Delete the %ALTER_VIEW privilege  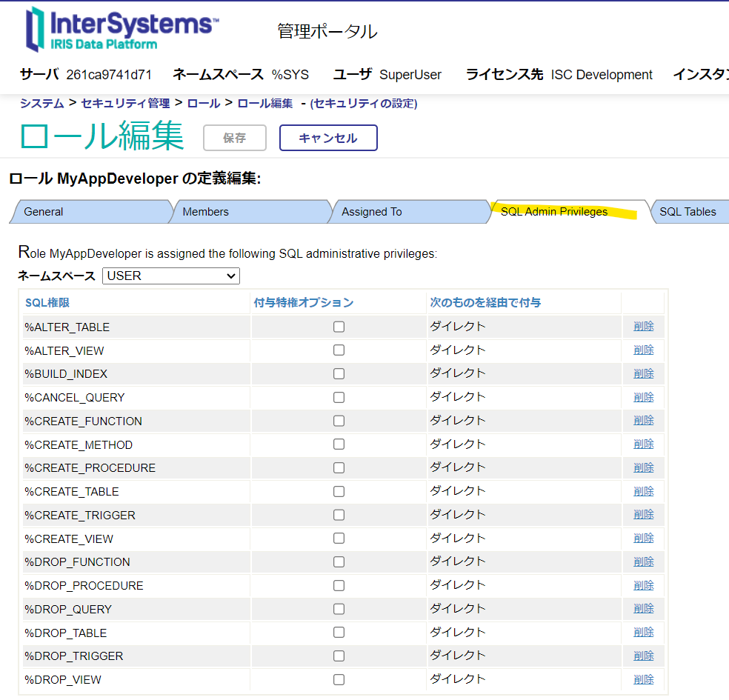pyautogui.click(x=643, y=350)
